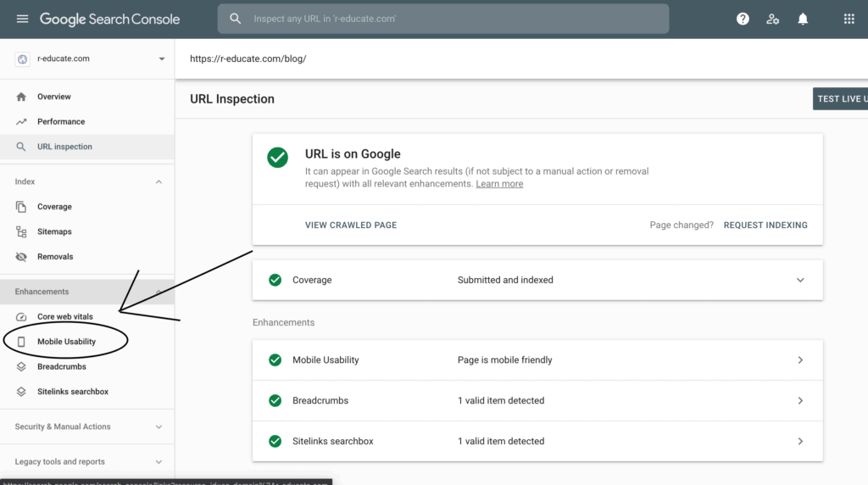The width and height of the screenshot is (868, 485).
Task: Click the Overview home icon
Action: (x=21, y=97)
